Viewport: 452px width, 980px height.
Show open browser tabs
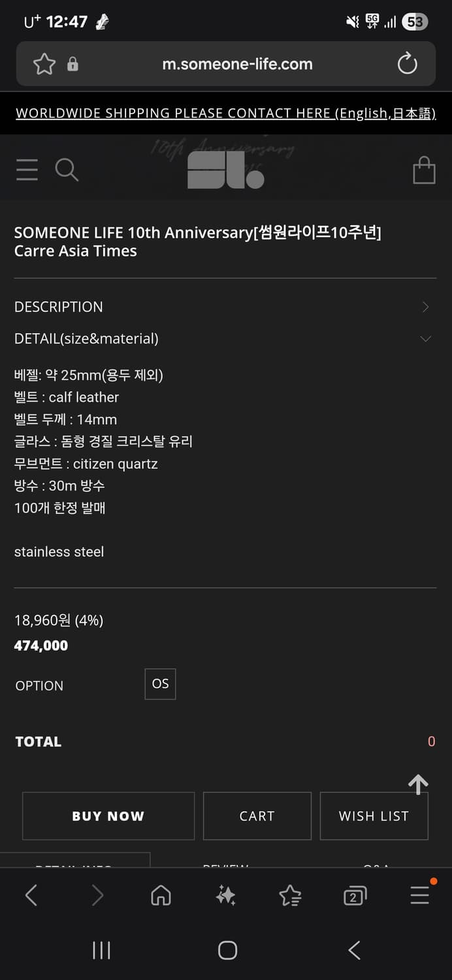[x=355, y=895]
